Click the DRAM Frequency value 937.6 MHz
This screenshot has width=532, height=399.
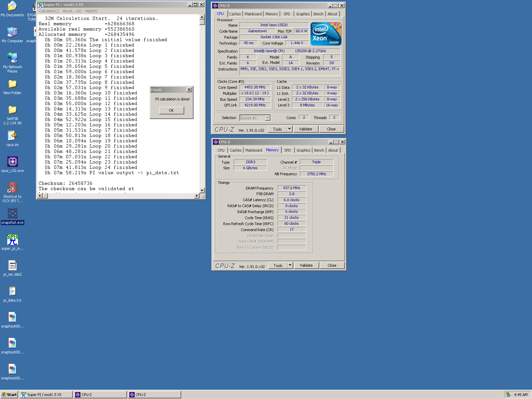pyautogui.click(x=292, y=188)
